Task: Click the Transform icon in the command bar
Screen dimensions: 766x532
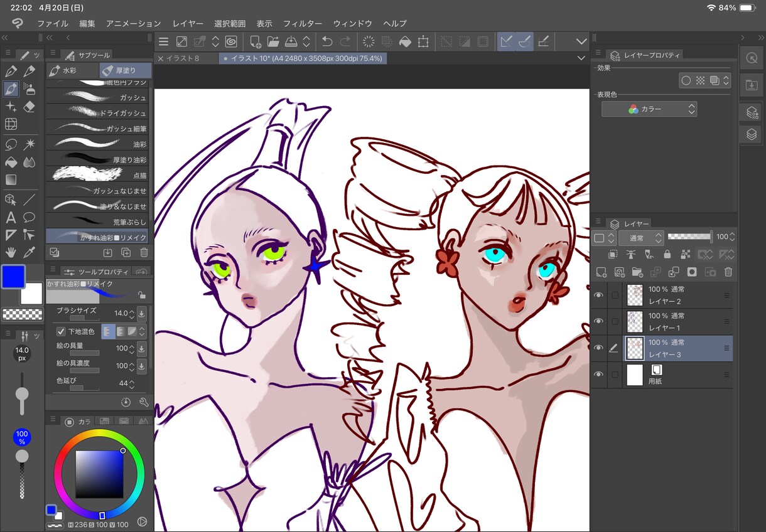Action: [x=423, y=42]
